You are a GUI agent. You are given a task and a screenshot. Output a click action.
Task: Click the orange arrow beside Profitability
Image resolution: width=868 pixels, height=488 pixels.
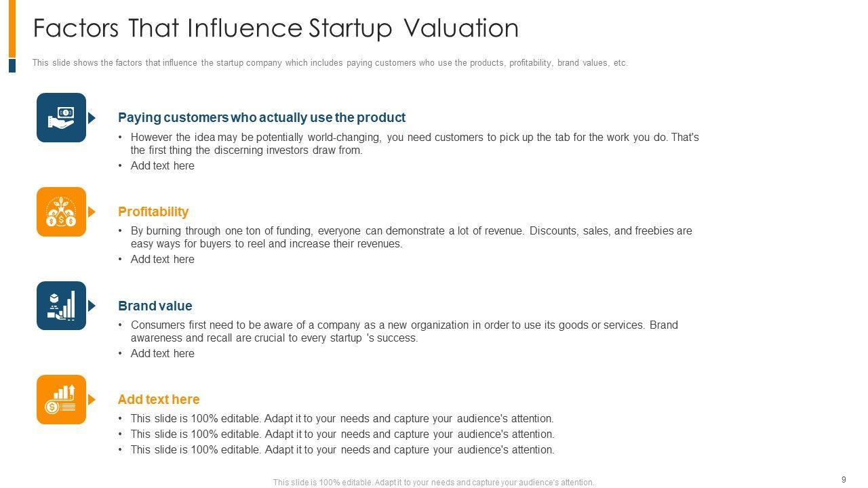pos(92,212)
